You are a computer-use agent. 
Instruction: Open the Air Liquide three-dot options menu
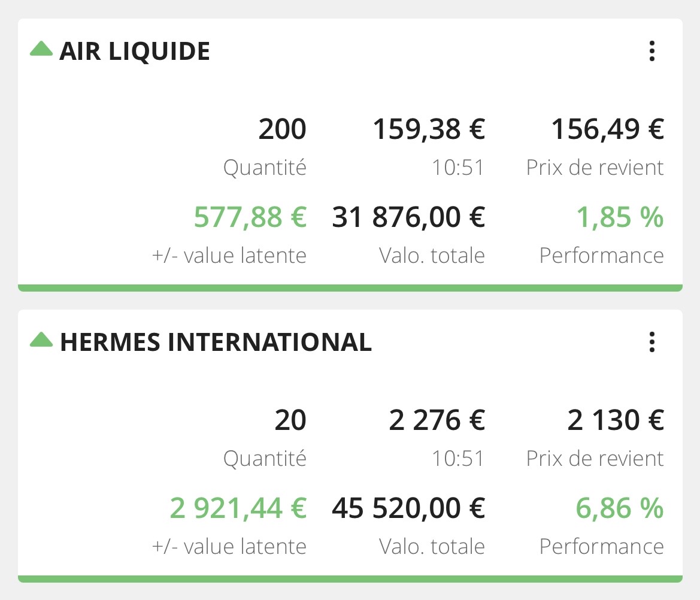point(652,51)
